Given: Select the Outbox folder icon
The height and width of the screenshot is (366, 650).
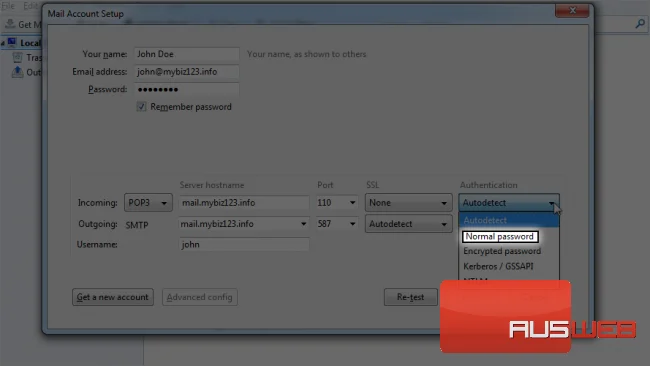Looking at the screenshot, I should 17,72.
